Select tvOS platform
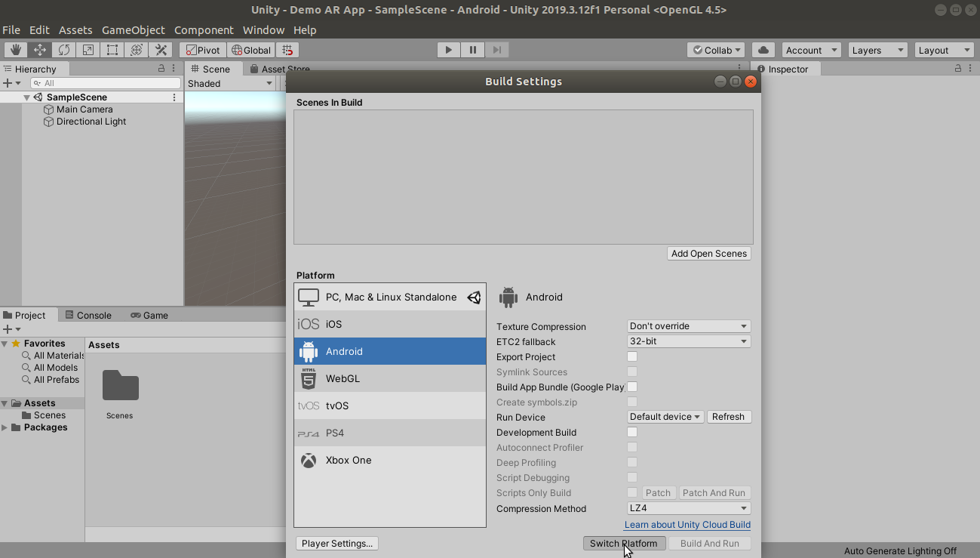 pyautogui.click(x=390, y=405)
